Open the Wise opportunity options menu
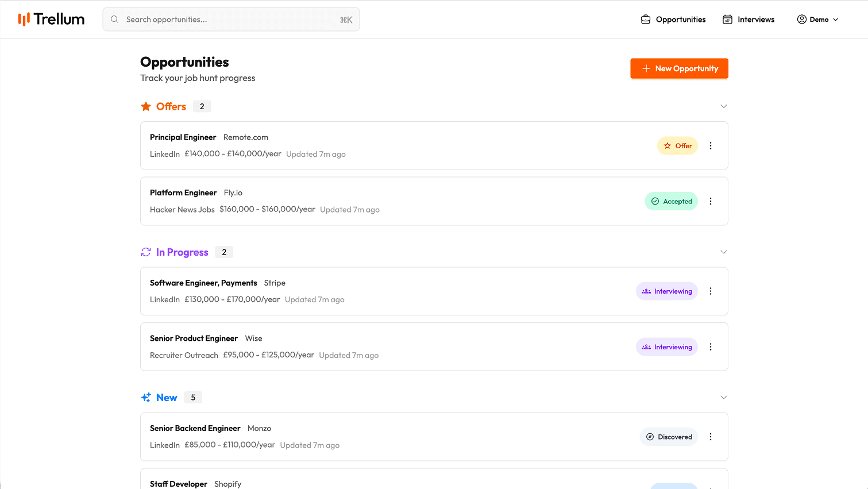868x489 pixels. click(x=711, y=347)
